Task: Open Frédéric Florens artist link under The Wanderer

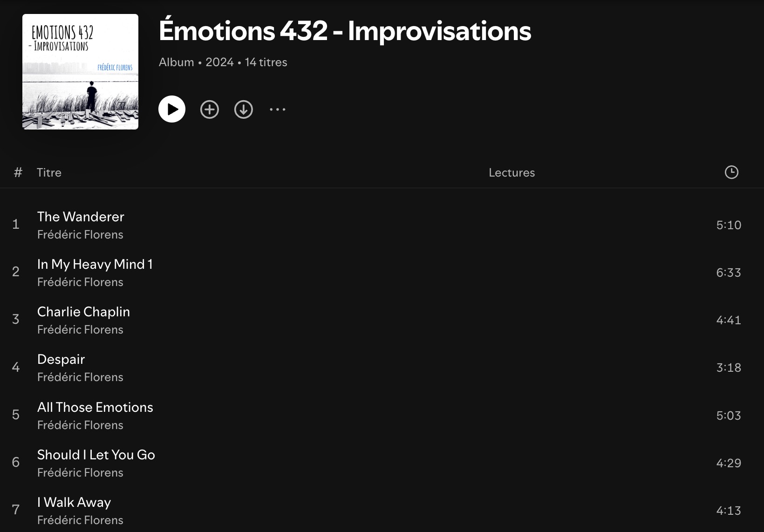Action: point(80,235)
